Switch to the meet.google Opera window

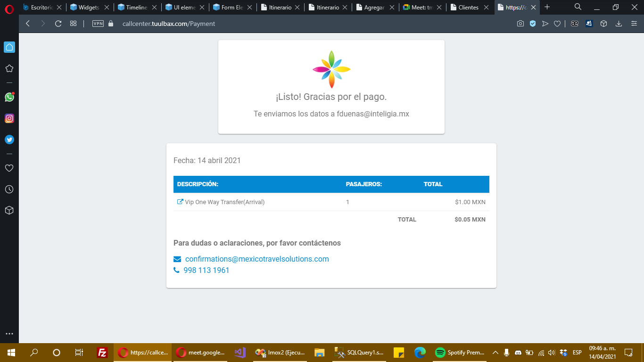[x=200, y=353]
